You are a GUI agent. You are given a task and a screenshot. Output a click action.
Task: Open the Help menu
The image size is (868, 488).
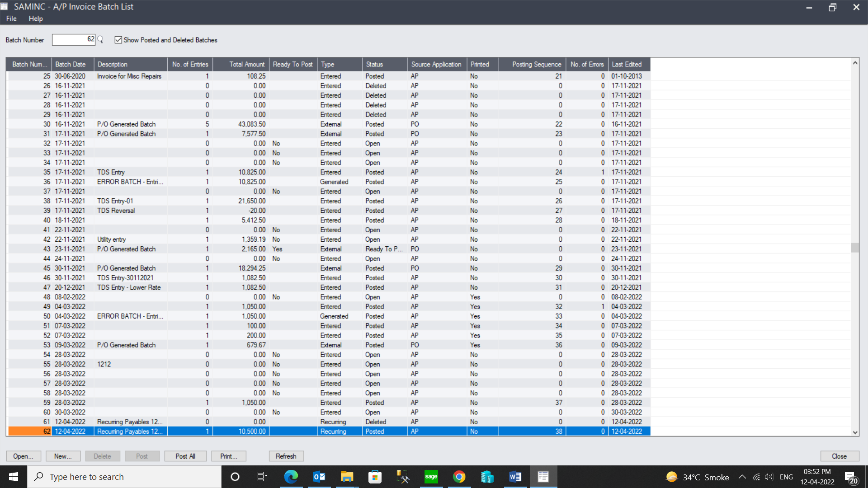click(x=36, y=19)
